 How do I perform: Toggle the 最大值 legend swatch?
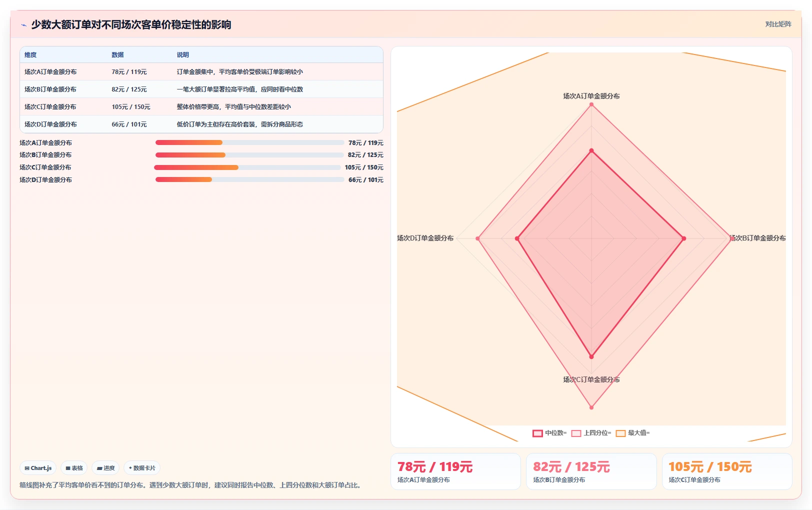[620, 433]
